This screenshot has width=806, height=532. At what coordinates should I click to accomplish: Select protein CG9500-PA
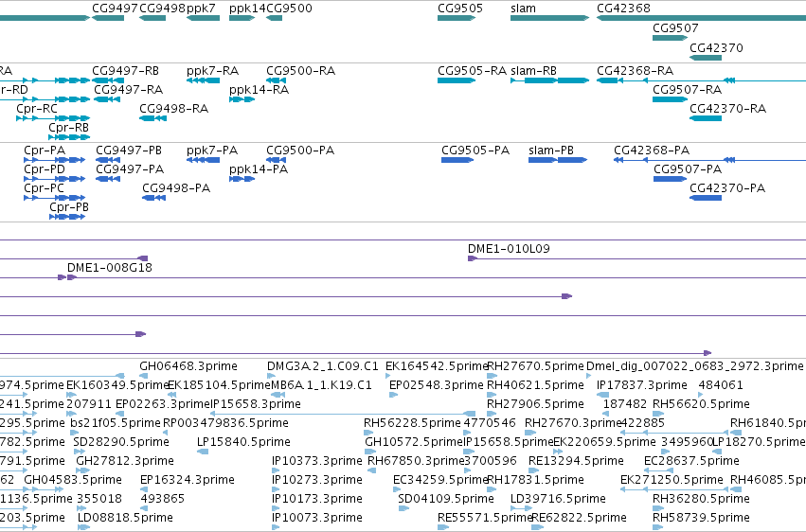tap(300, 151)
